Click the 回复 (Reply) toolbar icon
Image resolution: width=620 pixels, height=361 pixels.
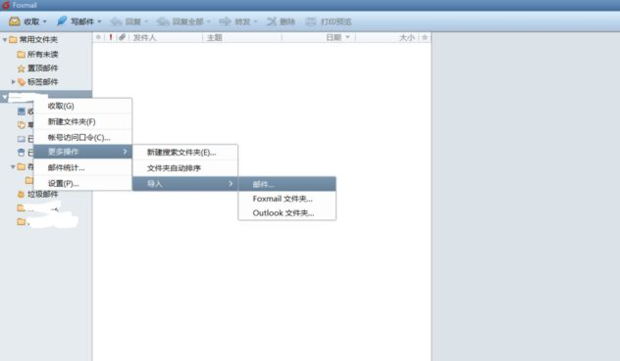116,21
